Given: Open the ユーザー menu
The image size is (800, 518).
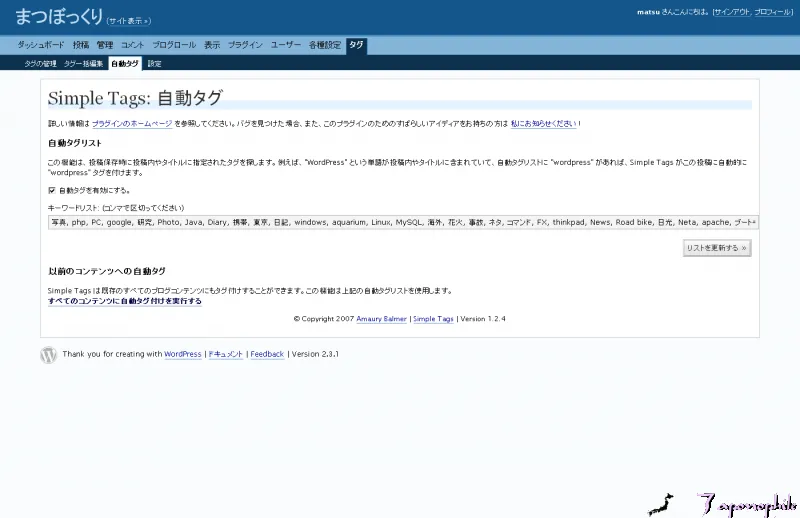Looking at the screenshot, I should tap(286, 45).
